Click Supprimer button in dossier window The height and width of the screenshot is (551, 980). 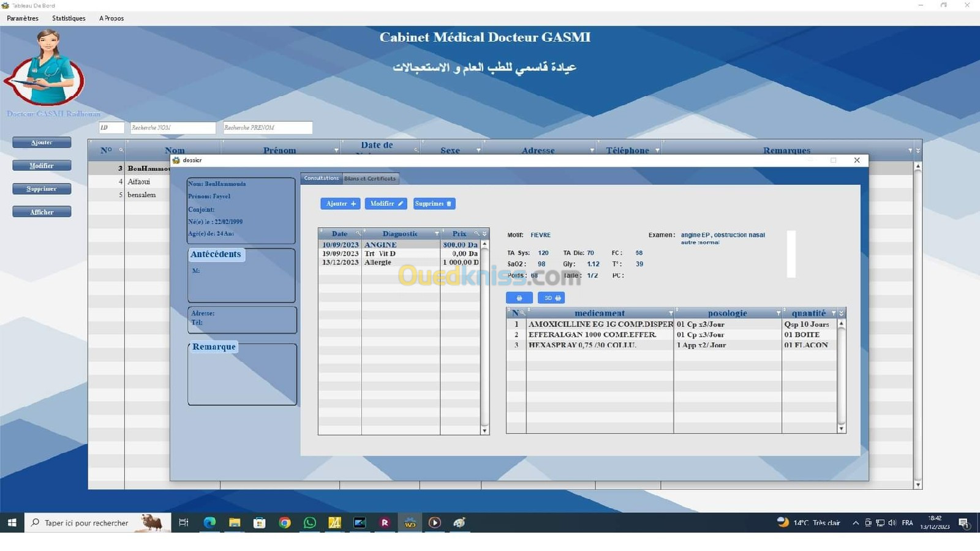coord(434,203)
